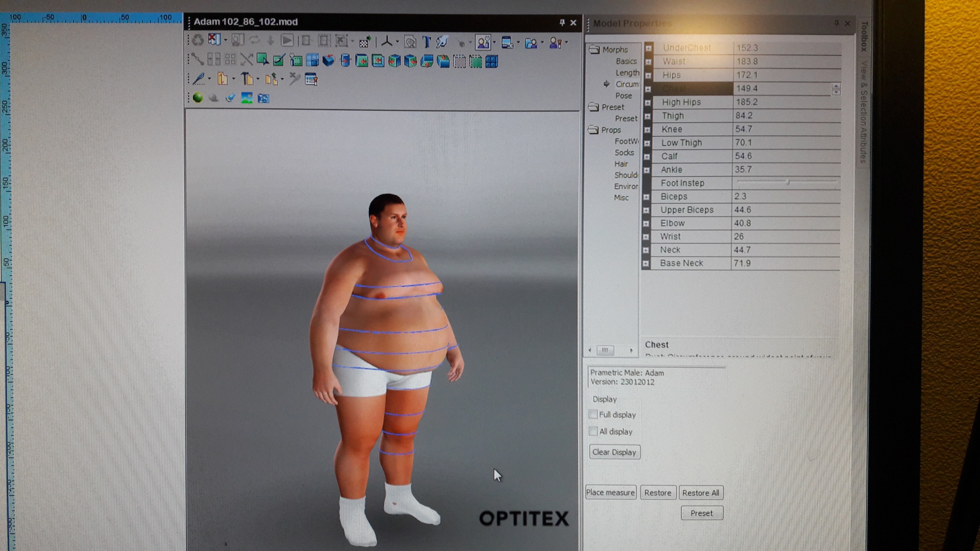Screen dimensions: 980x551
Task: Open dropdown arrow next to pen tool
Action: click(x=210, y=79)
